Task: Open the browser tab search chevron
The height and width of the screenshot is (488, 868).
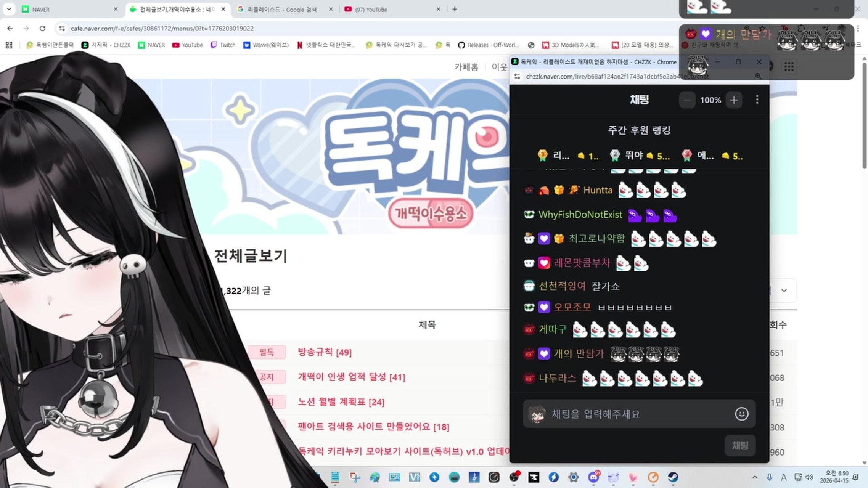Action: pyautogui.click(x=8, y=9)
